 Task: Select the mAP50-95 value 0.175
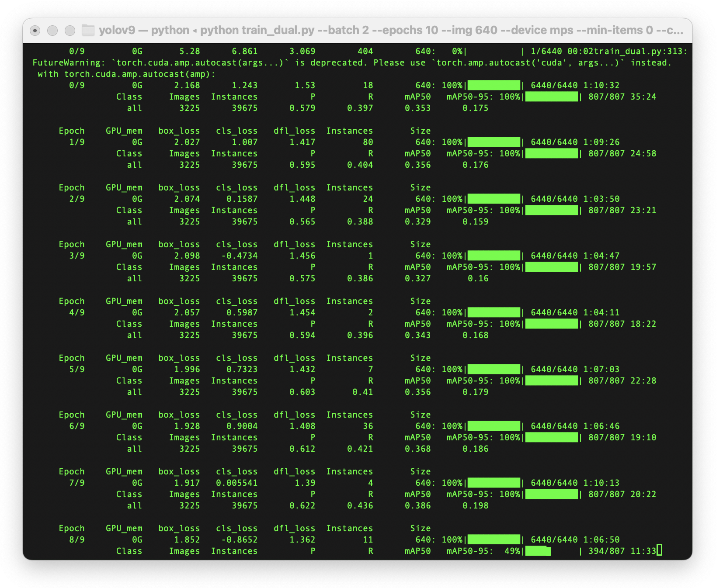tap(476, 108)
